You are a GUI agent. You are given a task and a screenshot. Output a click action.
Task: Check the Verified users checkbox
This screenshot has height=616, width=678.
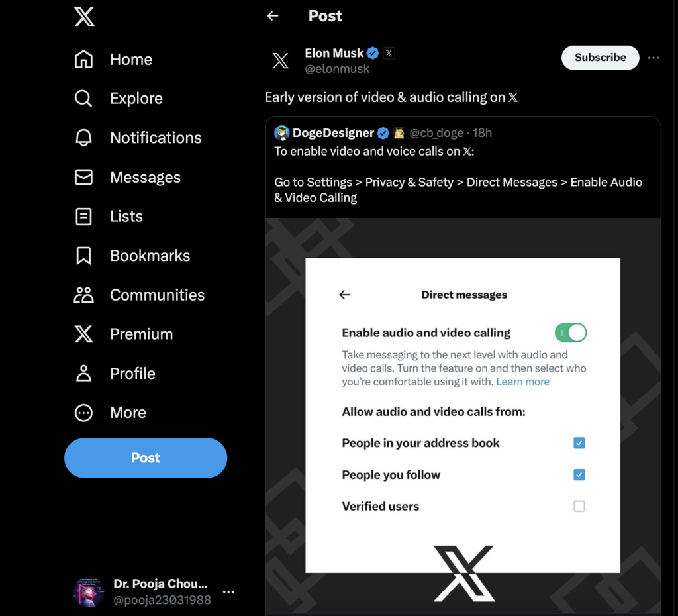tap(579, 506)
